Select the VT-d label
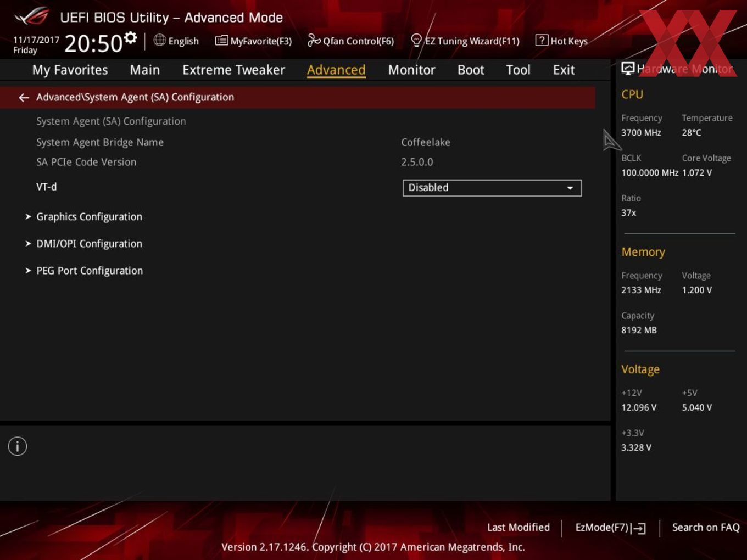The image size is (747, 560). (x=47, y=187)
